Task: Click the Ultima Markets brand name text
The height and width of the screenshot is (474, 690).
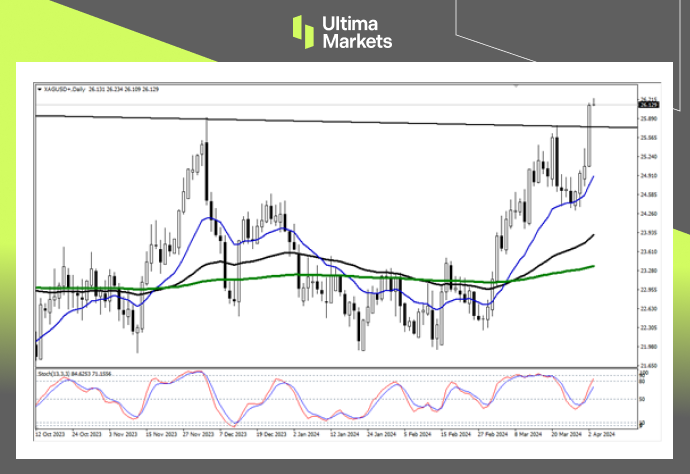Action: (x=357, y=31)
